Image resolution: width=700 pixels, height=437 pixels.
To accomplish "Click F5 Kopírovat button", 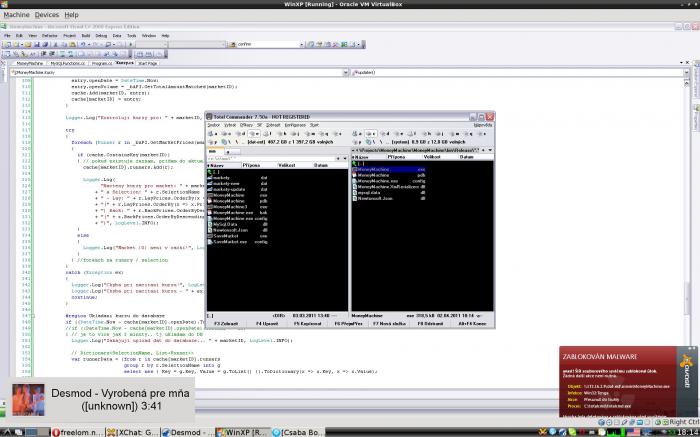I will (308, 324).
